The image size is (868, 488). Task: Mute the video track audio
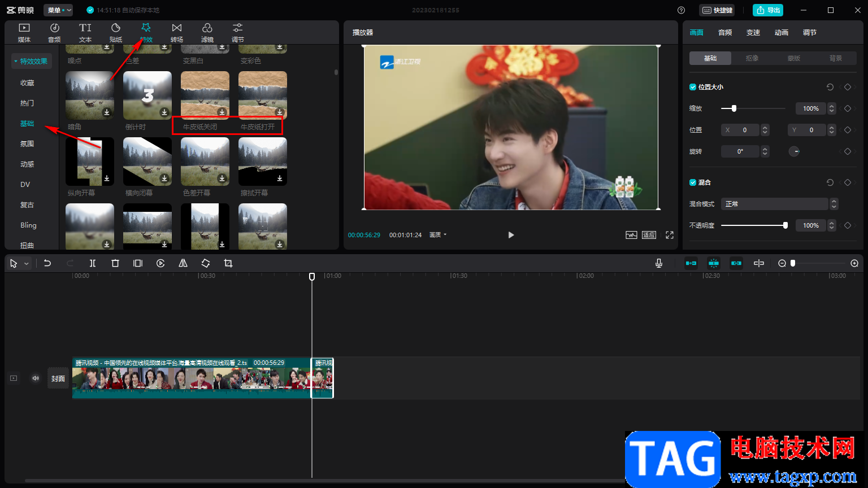tap(36, 378)
